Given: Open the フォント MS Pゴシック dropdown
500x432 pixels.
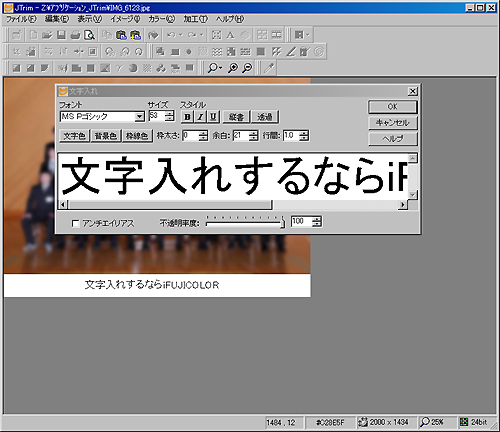Looking at the screenshot, I should tap(139, 117).
